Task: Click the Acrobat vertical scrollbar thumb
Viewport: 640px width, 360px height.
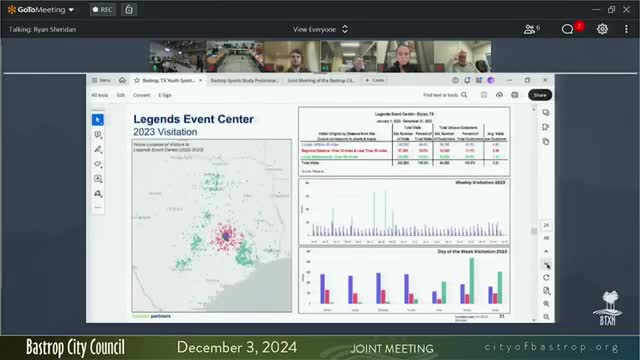Action: 533,231
